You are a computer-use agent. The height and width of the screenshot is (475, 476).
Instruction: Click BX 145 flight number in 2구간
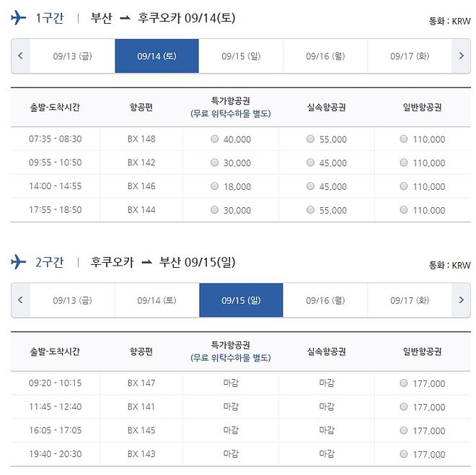pyautogui.click(x=141, y=430)
